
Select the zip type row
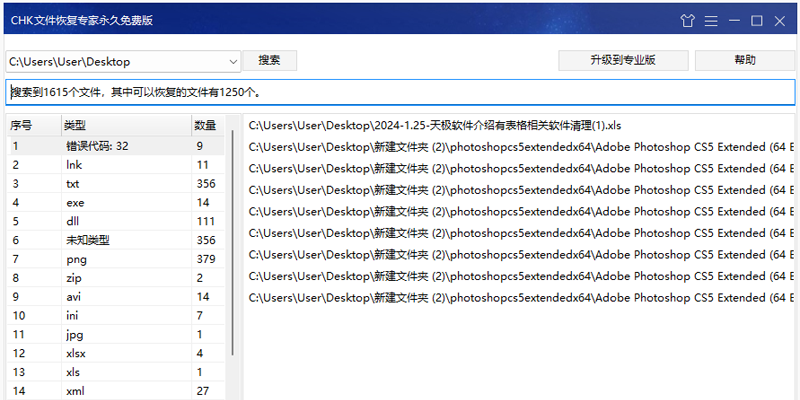coord(116,278)
